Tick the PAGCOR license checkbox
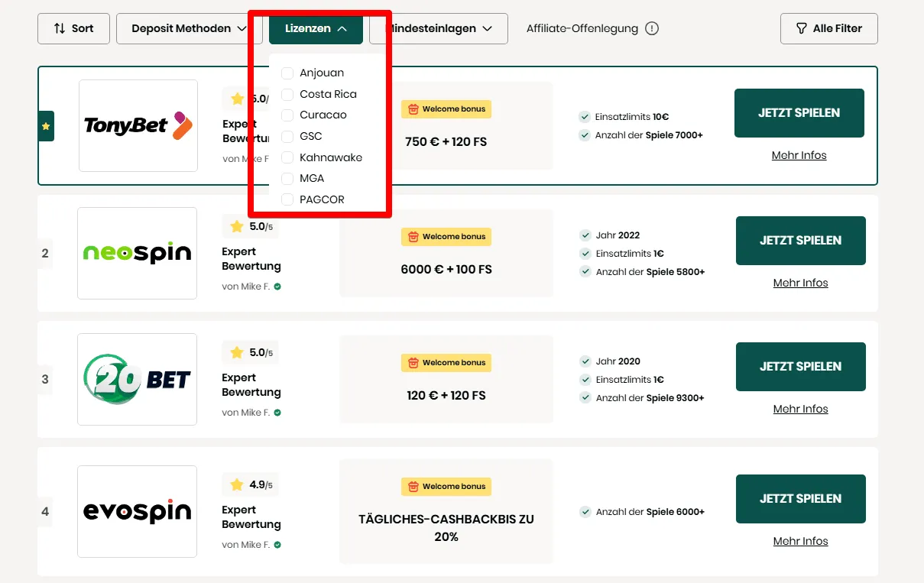924x583 pixels. pyautogui.click(x=287, y=199)
